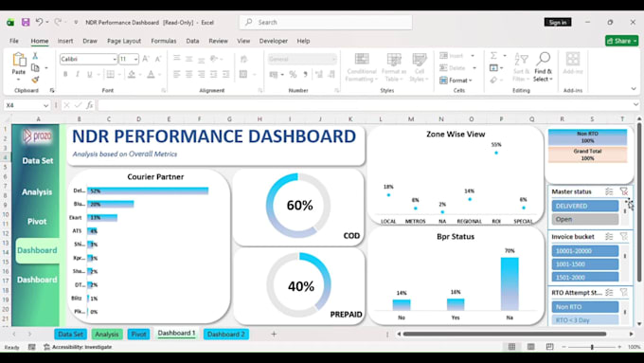The image size is (644, 363).
Task: Toggle Italic formatting button
Action: (78, 75)
